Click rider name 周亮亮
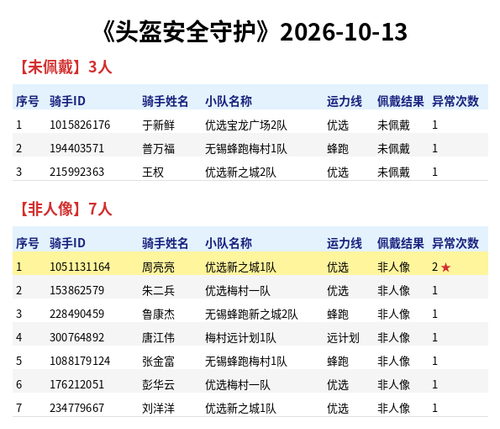 click(158, 267)
